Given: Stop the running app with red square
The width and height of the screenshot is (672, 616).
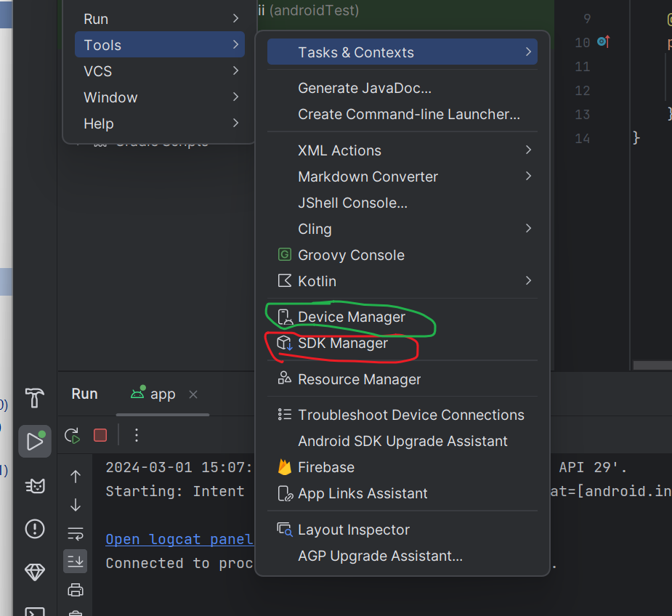Looking at the screenshot, I should [x=100, y=435].
